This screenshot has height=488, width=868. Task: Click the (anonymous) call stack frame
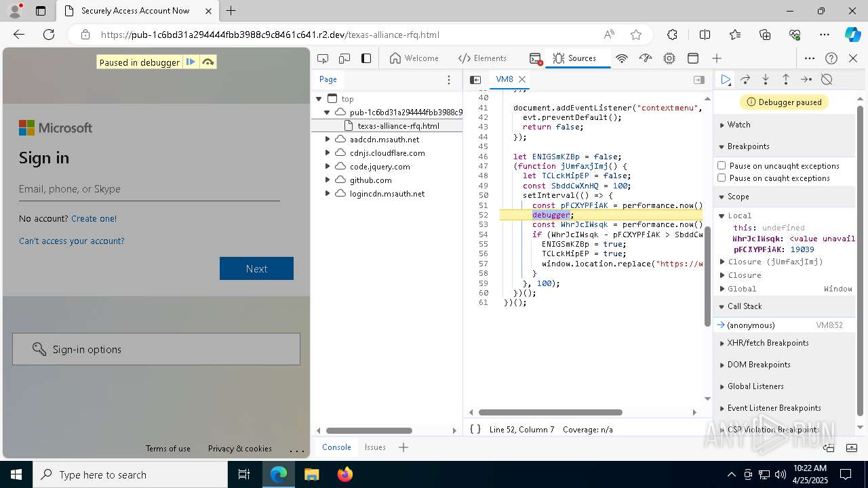pos(785,325)
